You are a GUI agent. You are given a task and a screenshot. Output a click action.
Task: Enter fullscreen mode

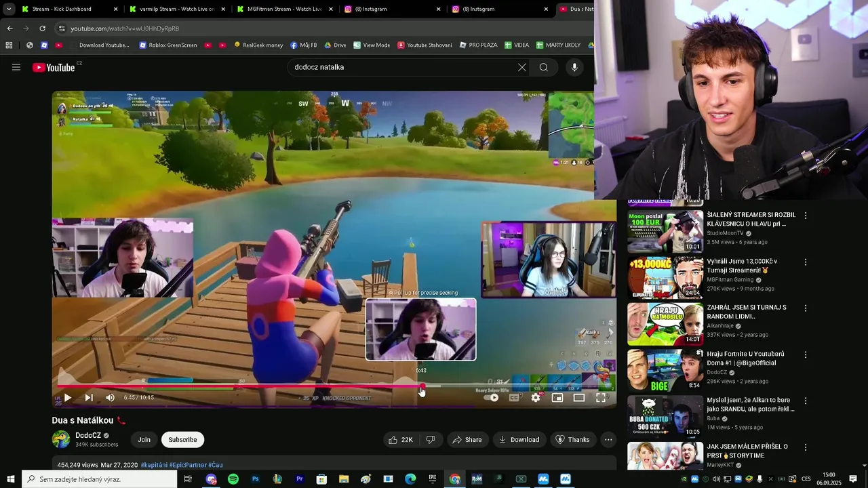pyautogui.click(x=601, y=398)
